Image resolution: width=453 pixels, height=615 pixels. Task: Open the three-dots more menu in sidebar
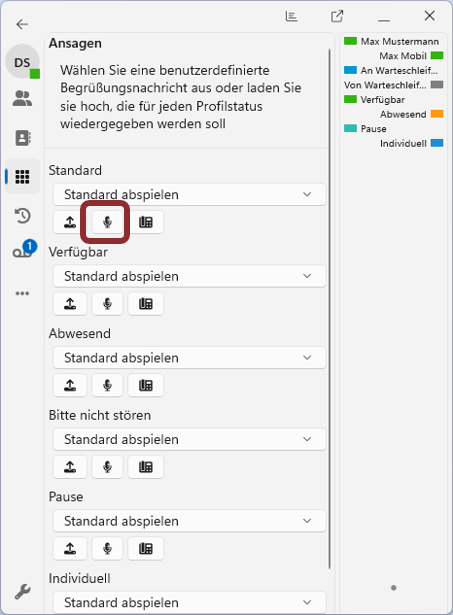pos(22,293)
